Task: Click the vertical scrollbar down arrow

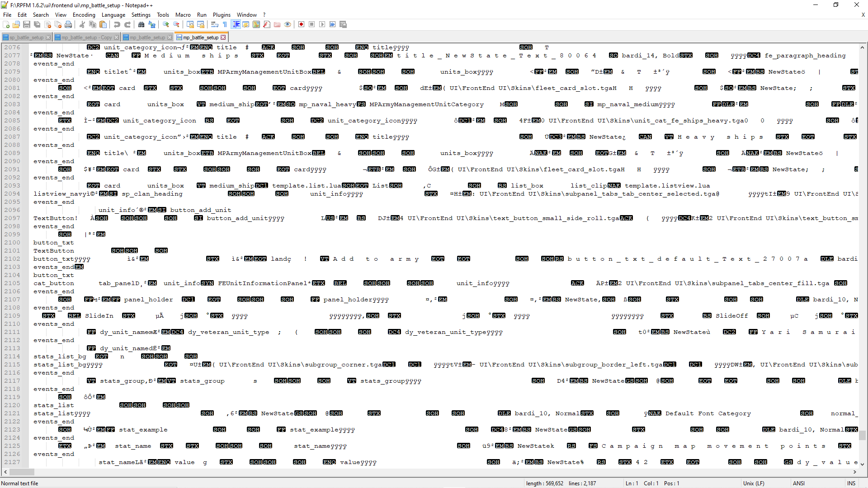Action: pyautogui.click(x=863, y=464)
